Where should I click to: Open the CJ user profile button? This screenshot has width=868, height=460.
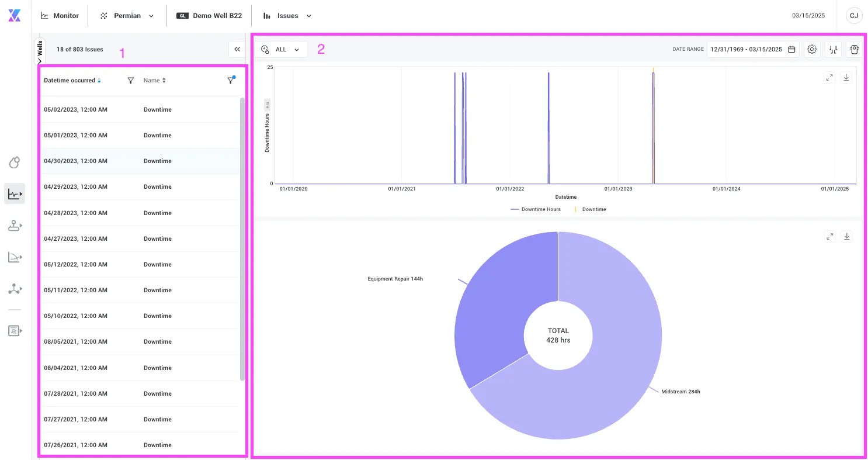854,16
